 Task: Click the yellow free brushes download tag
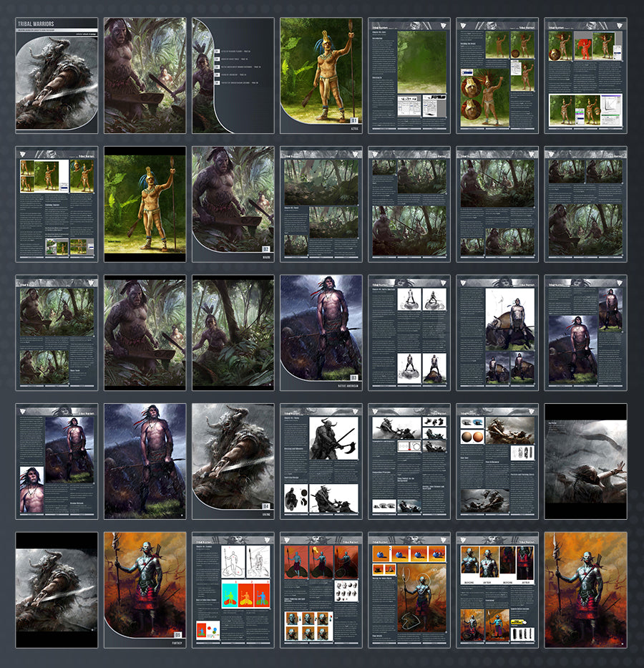coord(517,621)
